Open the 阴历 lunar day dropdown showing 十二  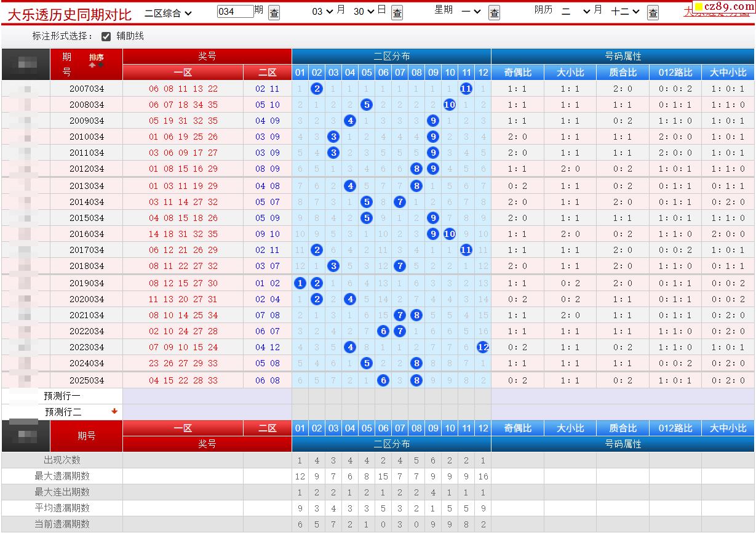(x=626, y=12)
